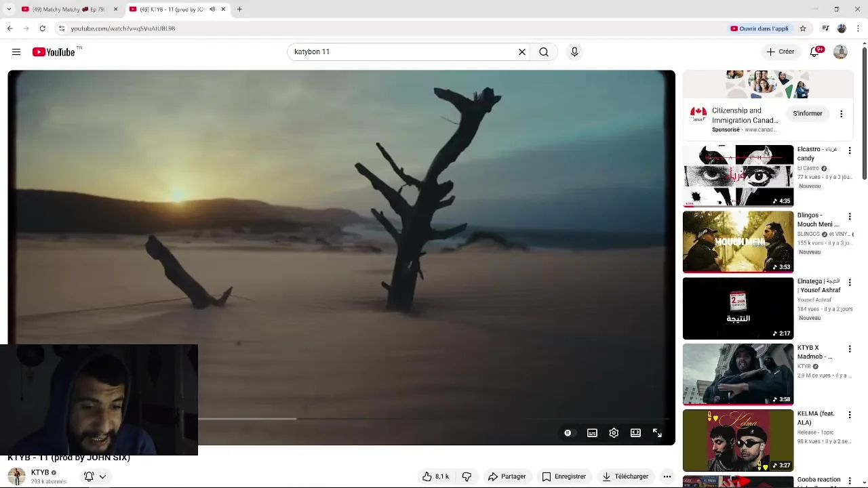Close the KTYB - 11 tab
Screen dimensions: 868x488
click(224, 9)
